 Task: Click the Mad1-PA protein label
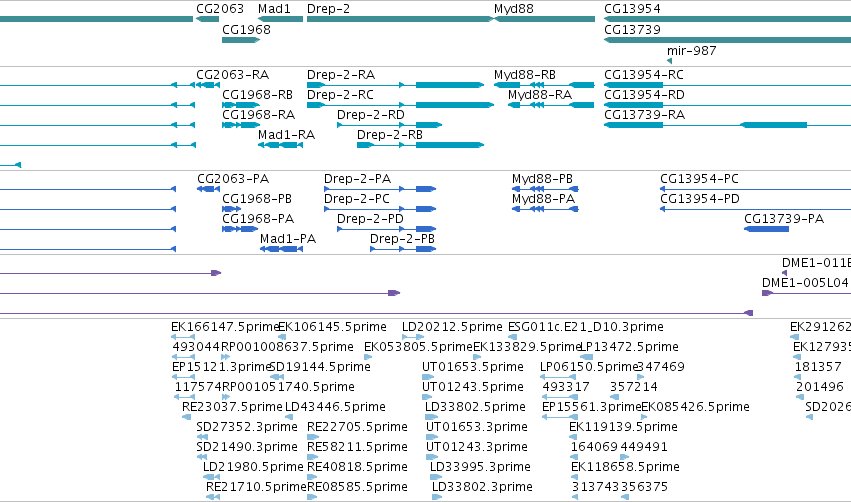point(288,239)
